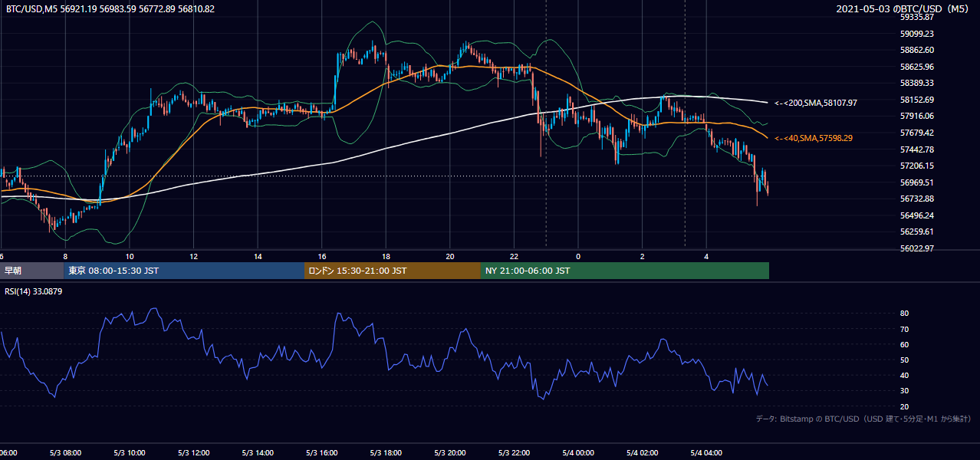Click the 早朝 session bar
The image size is (980, 460).
click(31, 271)
